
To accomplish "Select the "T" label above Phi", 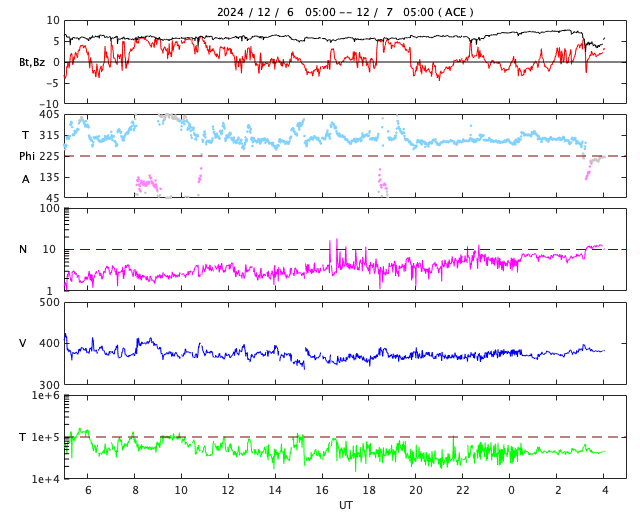I will [25, 135].
